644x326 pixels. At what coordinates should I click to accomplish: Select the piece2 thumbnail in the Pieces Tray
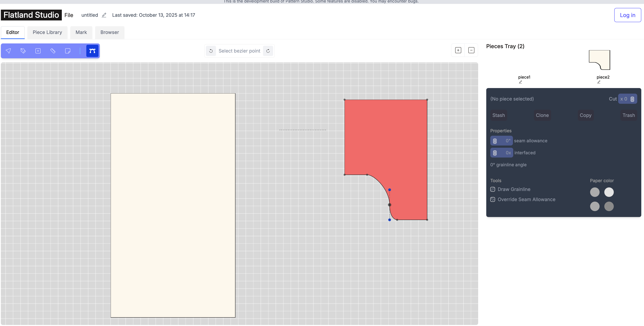(x=600, y=59)
